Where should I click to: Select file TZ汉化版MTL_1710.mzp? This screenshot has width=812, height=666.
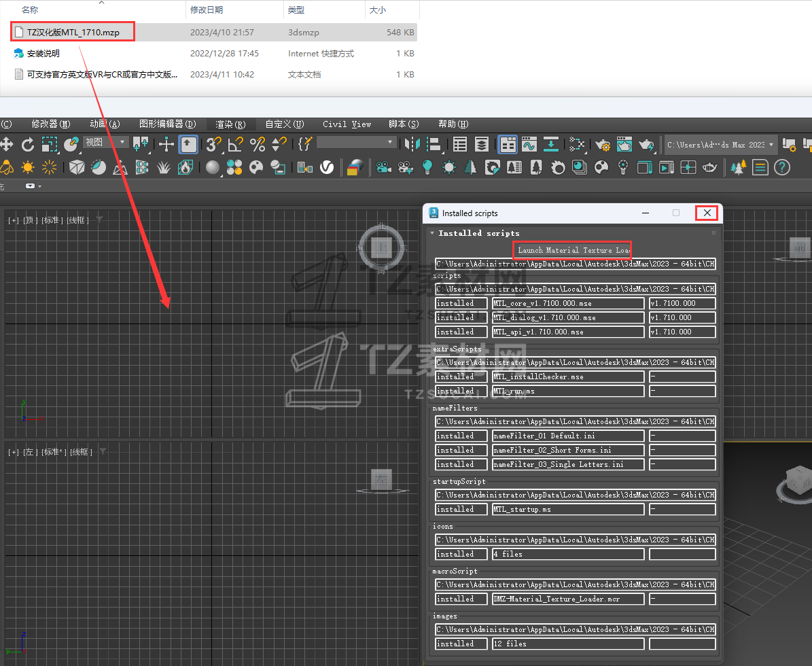pyautogui.click(x=73, y=32)
